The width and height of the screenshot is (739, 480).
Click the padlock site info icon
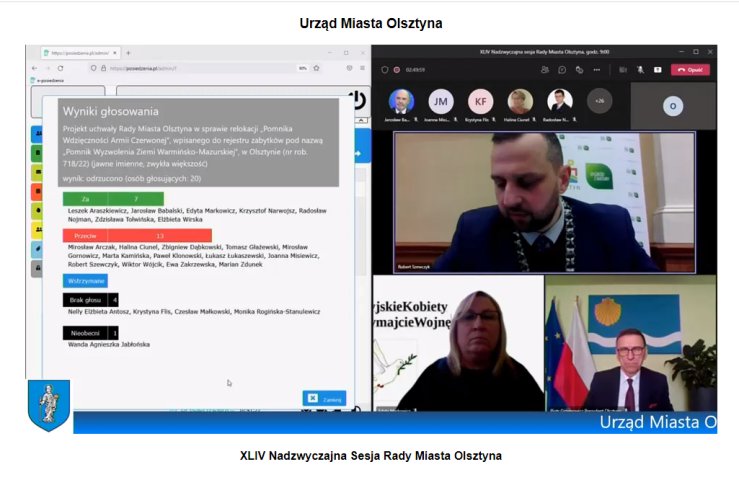tap(103, 68)
